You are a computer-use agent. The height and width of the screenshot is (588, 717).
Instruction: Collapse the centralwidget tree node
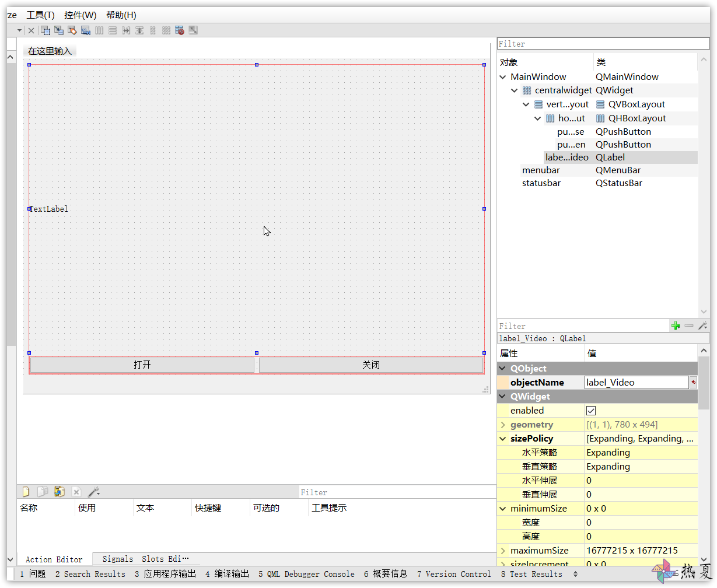(514, 90)
